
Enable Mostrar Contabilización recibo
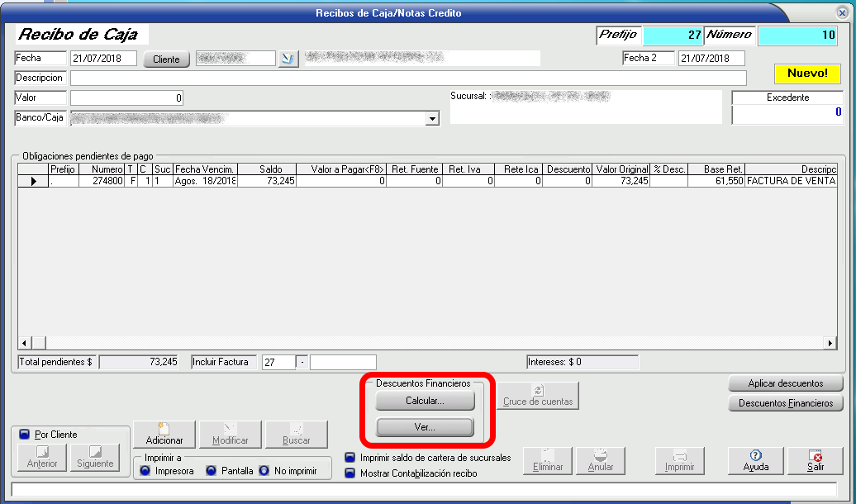(351, 473)
